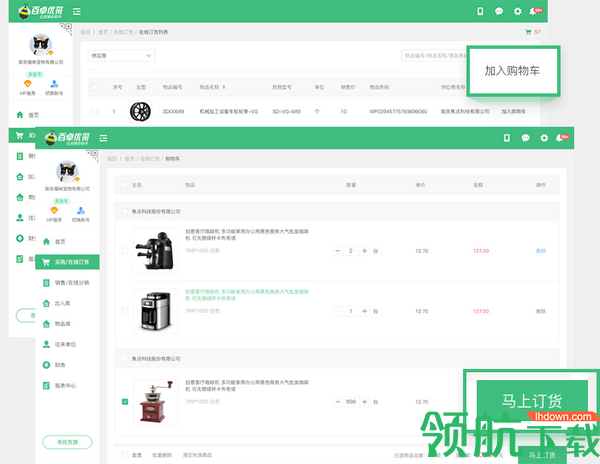
Task: Open settings gear in cart window header
Action: 544,138
